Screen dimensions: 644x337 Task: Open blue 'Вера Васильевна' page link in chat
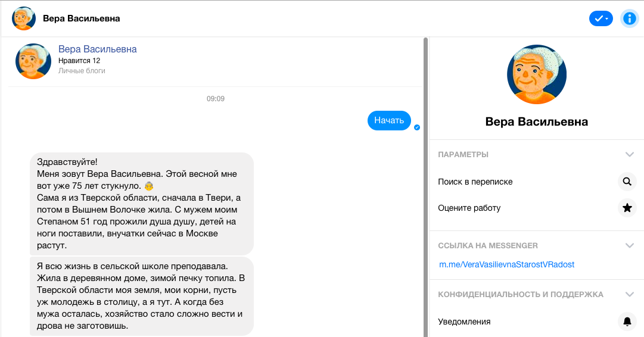(x=97, y=49)
